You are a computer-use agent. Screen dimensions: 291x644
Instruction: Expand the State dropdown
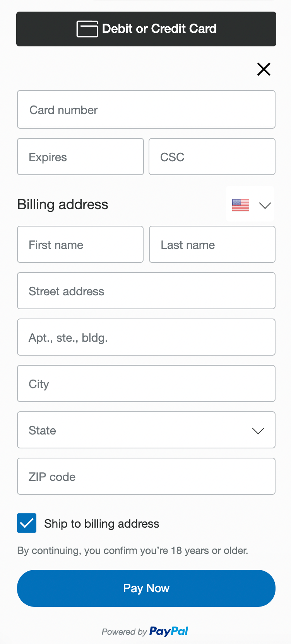point(146,430)
